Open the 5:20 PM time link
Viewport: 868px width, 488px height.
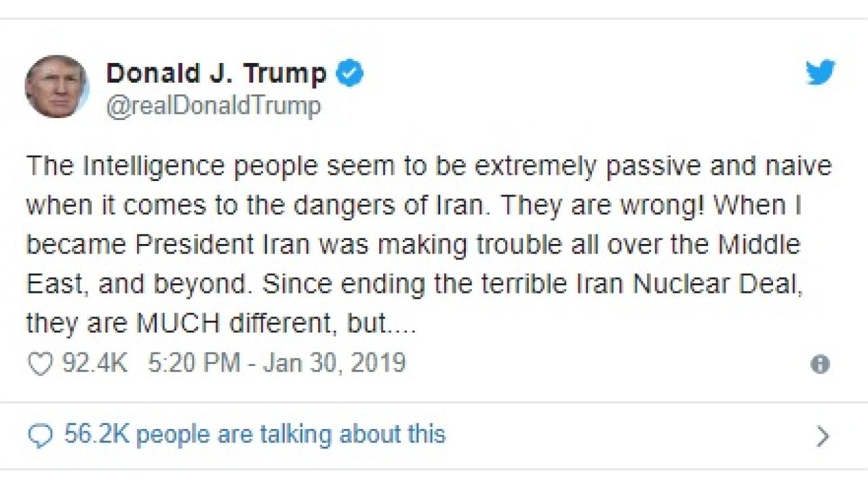tap(193, 363)
